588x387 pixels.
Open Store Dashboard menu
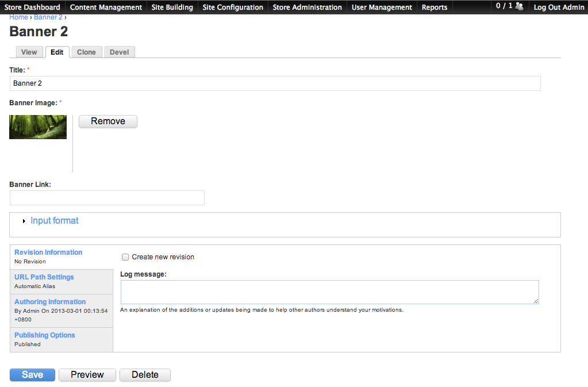[32, 7]
